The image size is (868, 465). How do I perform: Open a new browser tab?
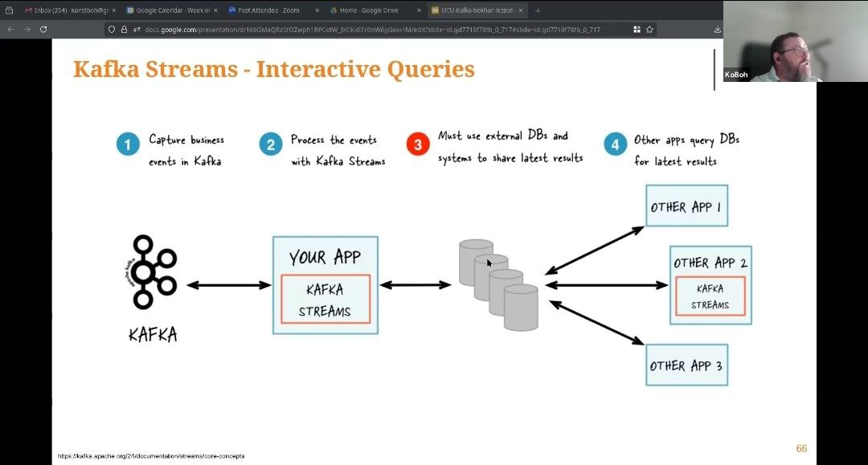pos(538,10)
